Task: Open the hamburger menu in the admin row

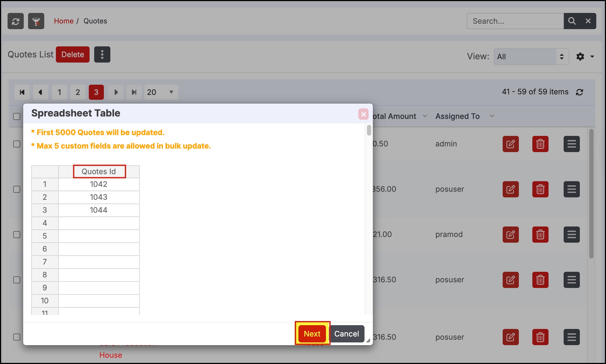Action: click(x=571, y=144)
